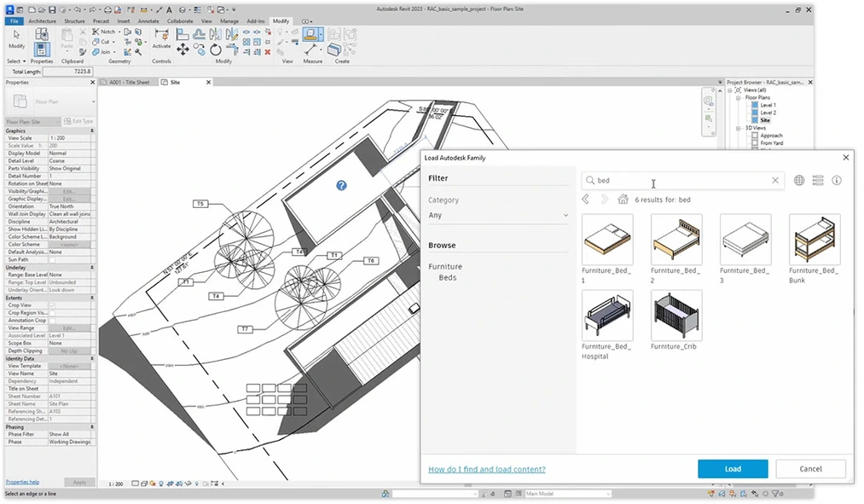Click the home icon in Load Autodesk Family dialog
864x504 pixels.
click(623, 199)
